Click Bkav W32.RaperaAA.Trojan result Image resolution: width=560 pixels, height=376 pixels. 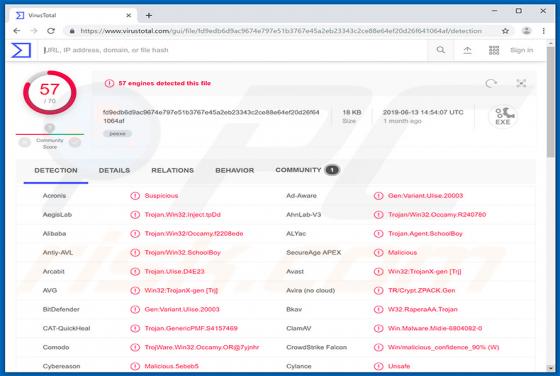[422, 309]
